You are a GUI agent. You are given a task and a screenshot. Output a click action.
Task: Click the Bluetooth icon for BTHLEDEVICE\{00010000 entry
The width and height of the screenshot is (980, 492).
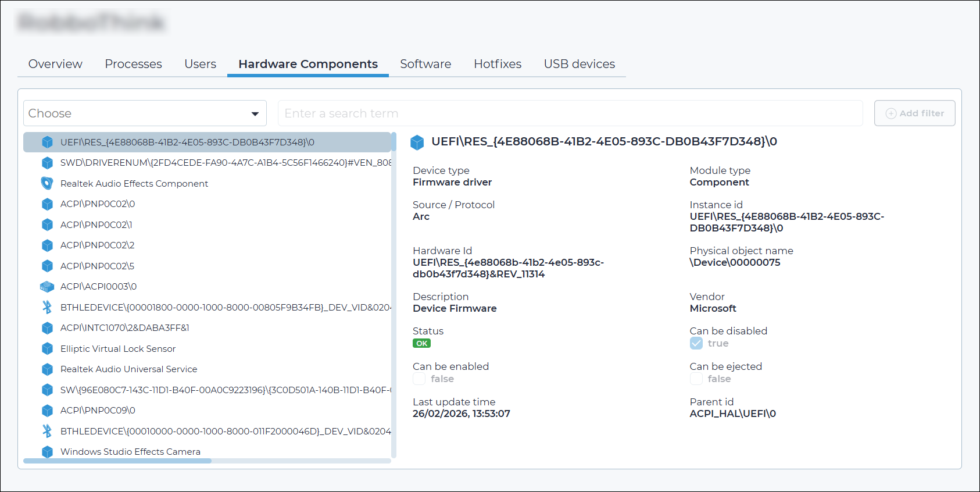pos(47,431)
